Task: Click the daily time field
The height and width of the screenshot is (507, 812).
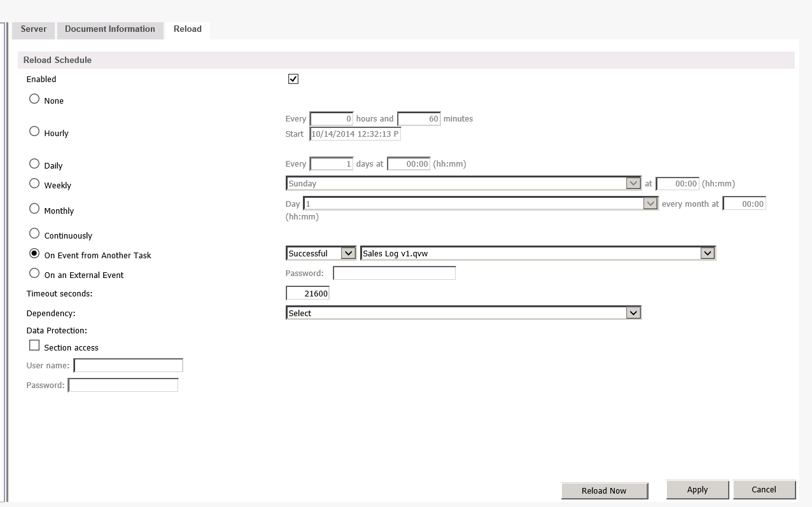Action: coord(409,164)
